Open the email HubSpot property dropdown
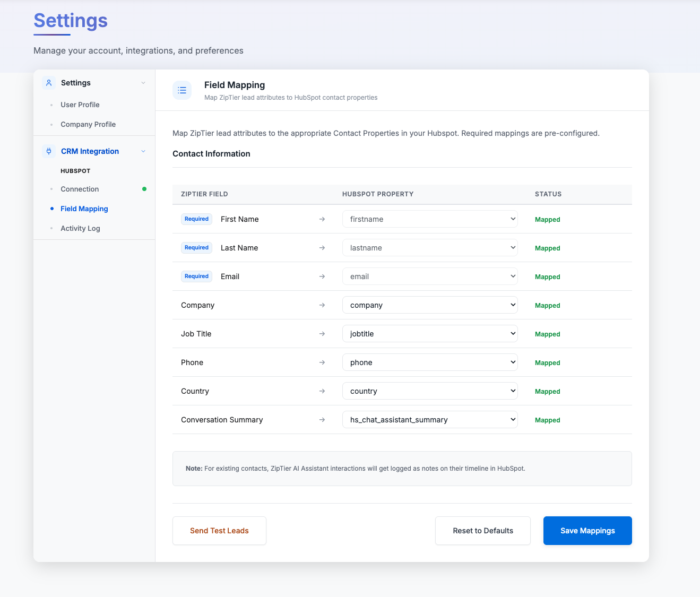Viewport: 700px width, 597px height. coord(430,276)
